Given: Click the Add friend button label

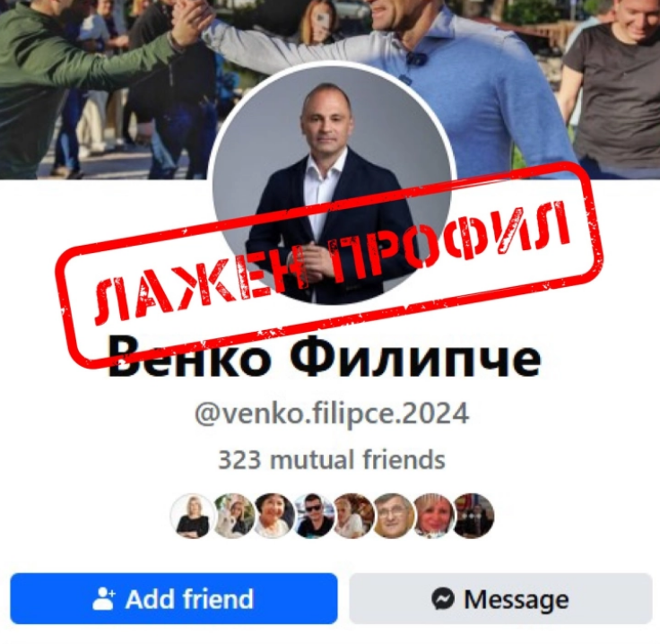Looking at the screenshot, I should (189, 598).
